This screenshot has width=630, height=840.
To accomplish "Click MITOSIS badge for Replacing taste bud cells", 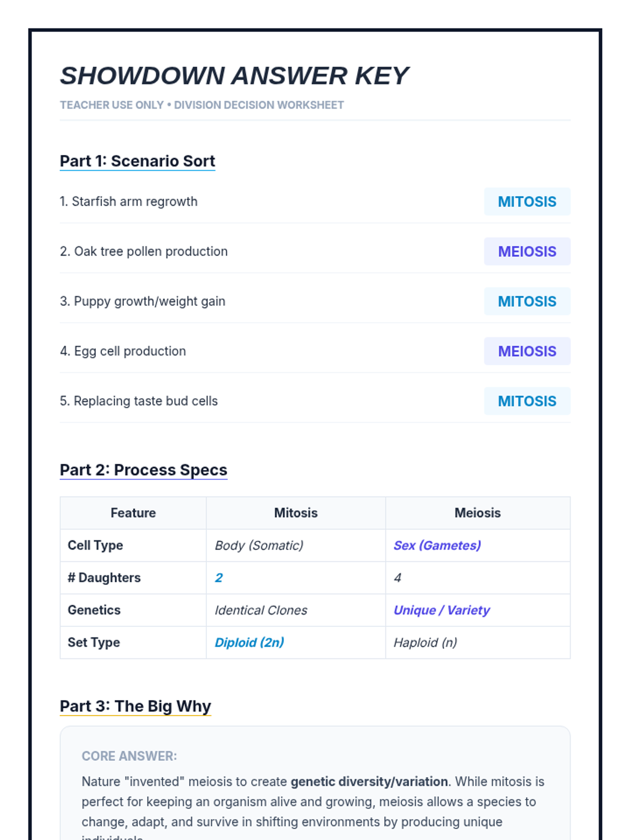I will (x=527, y=401).
